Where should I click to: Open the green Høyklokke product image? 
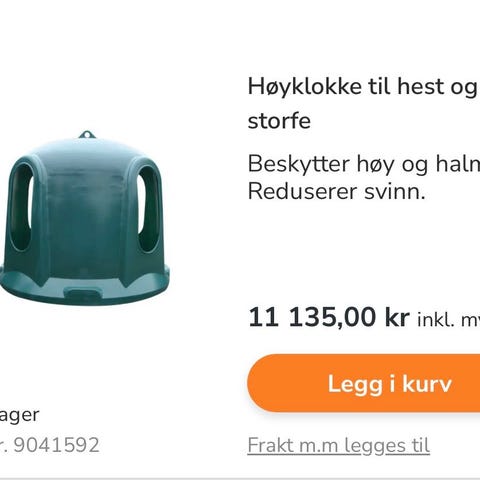point(85,218)
